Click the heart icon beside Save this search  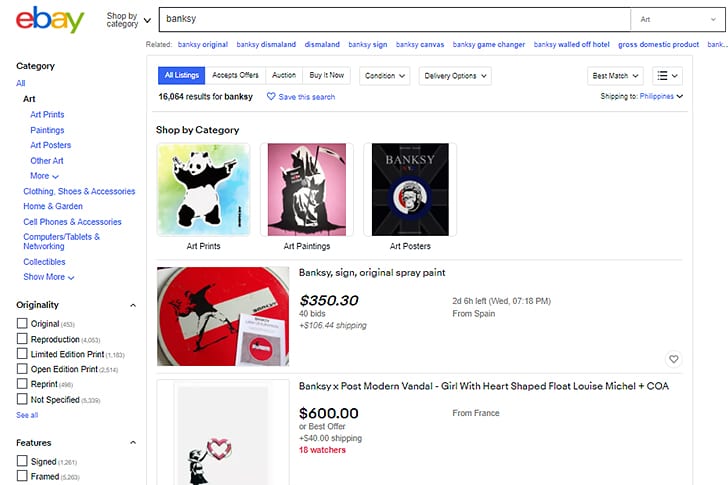(x=271, y=97)
